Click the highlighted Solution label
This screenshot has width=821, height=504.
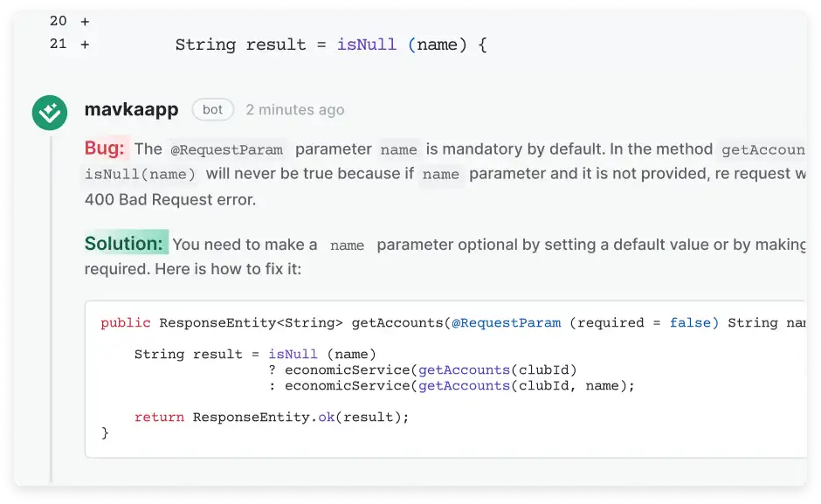[x=125, y=243]
